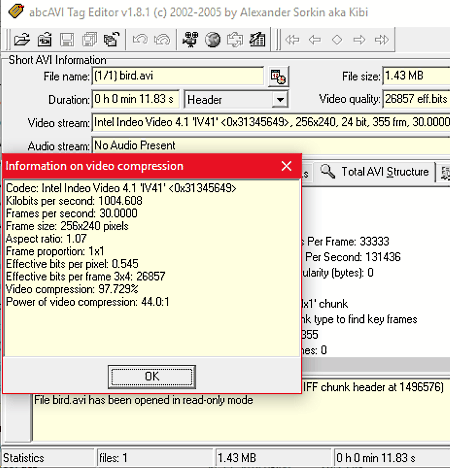This screenshot has height=468, width=450.
Task: Expand the Header duration source dropdown
Action: point(280,100)
